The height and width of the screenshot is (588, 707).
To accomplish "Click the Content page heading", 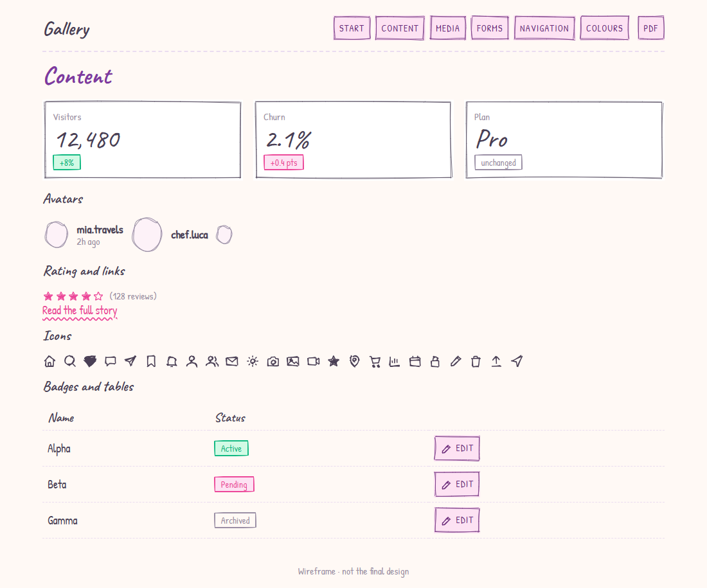I will [78, 76].
